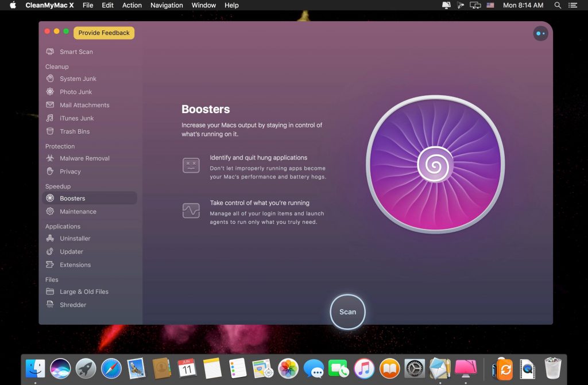Open Finder from the Dock
Screen dimensions: 588x385
[35, 368]
